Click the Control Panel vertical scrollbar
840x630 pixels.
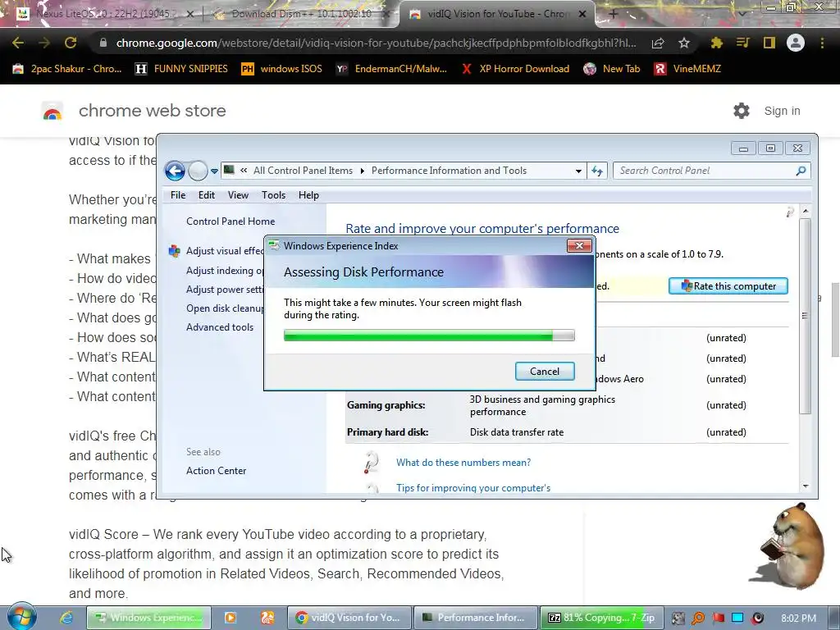(x=806, y=316)
